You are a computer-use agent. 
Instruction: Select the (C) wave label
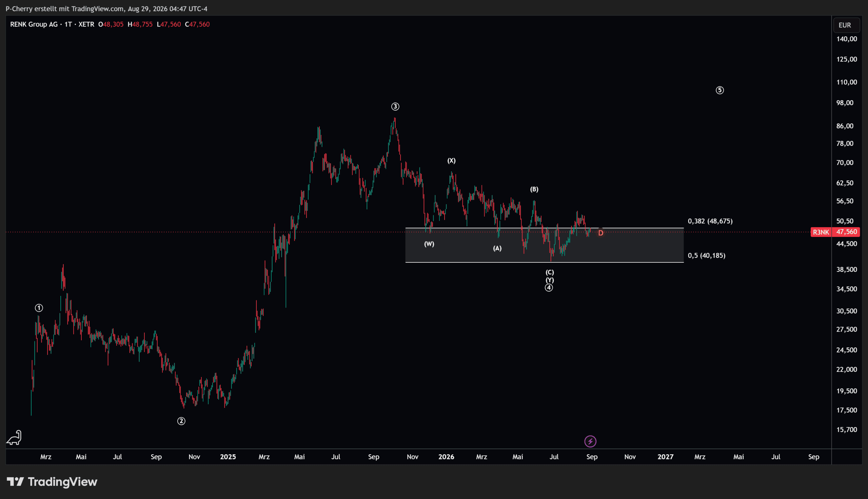click(x=550, y=273)
